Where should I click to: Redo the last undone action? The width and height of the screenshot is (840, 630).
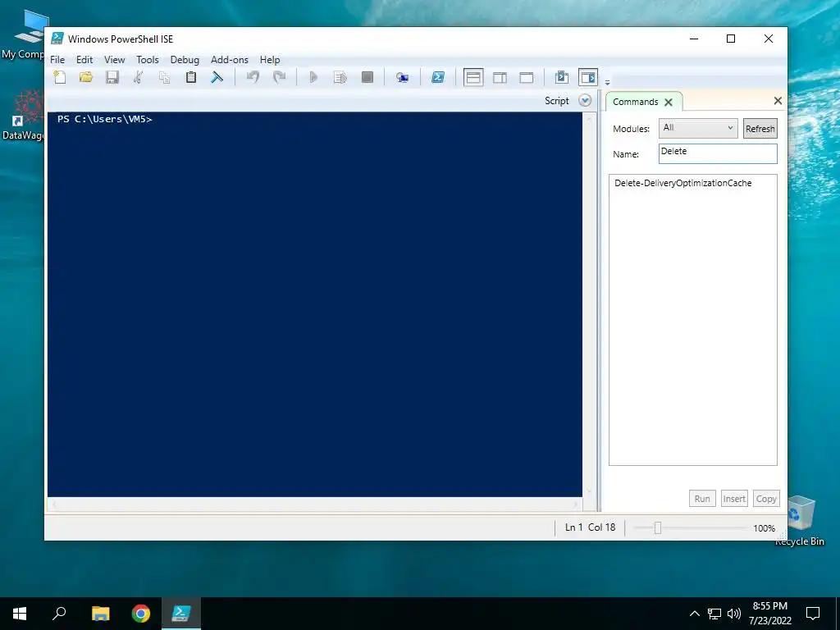pyautogui.click(x=279, y=77)
